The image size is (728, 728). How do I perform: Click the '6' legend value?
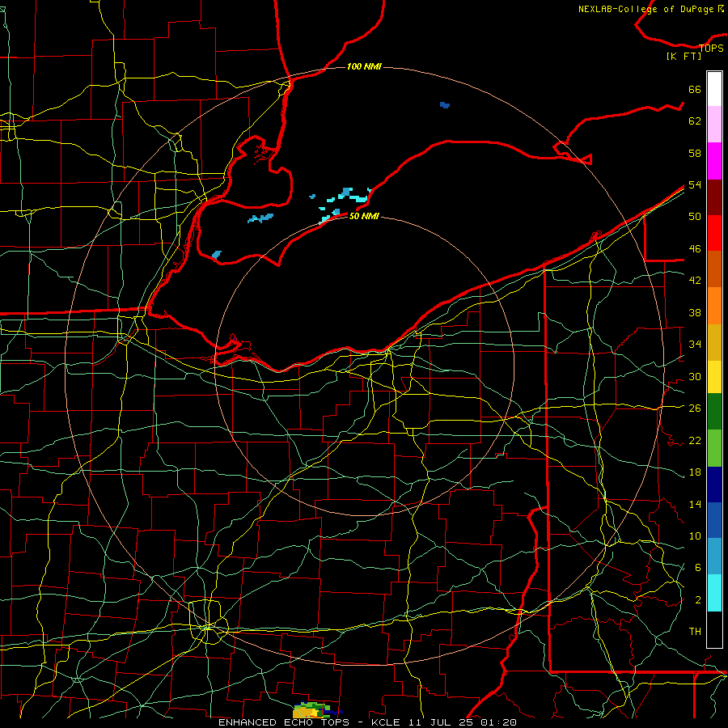click(697, 567)
